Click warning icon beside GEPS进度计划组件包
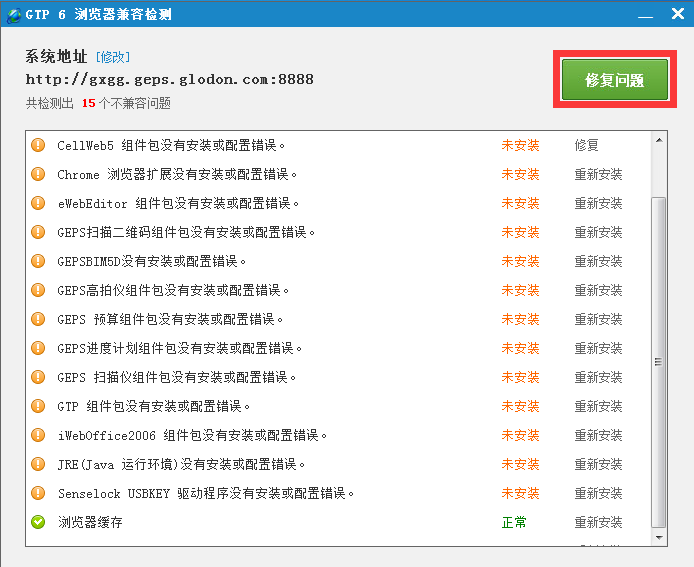The width and height of the screenshot is (694, 567). (x=38, y=348)
